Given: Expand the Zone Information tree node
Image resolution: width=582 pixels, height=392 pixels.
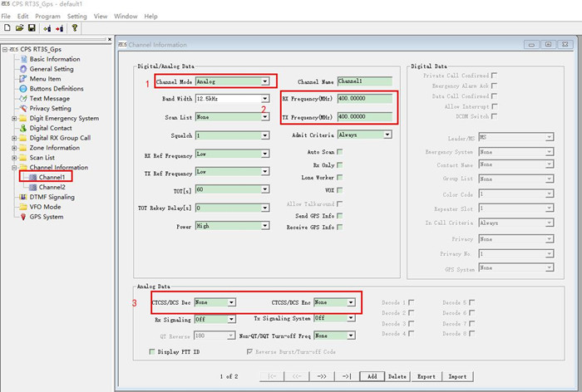Looking at the screenshot, I should click(14, 148).
